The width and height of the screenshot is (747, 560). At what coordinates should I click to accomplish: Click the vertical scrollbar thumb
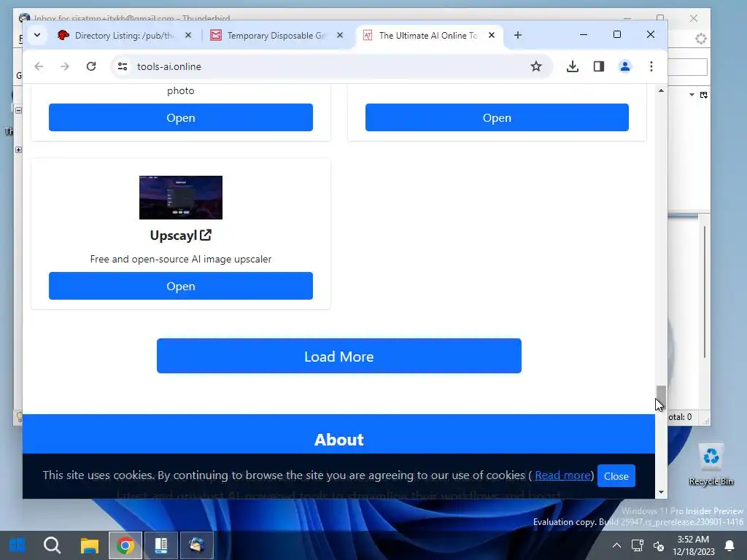coord(661,397)
